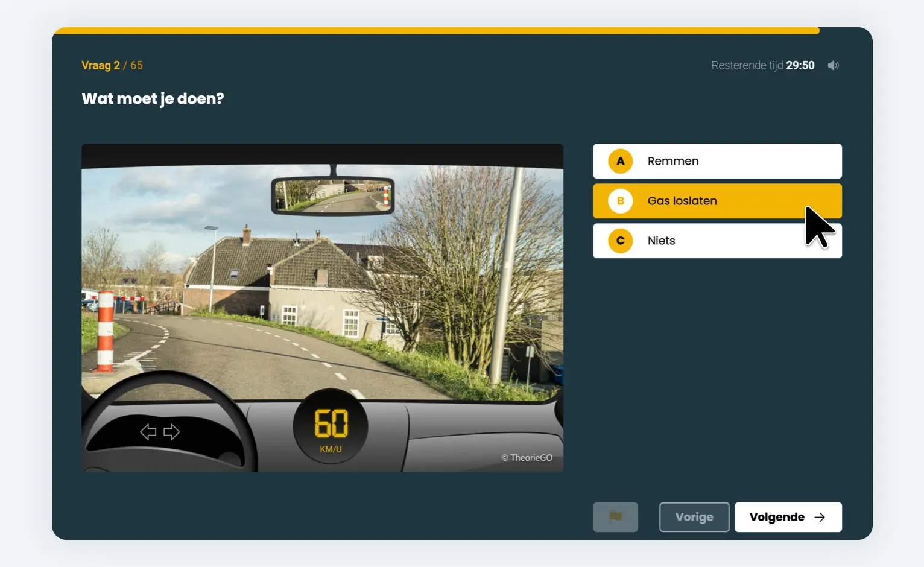Click the yellow circle C badge
Screen dimensions: 924x567
620,241
